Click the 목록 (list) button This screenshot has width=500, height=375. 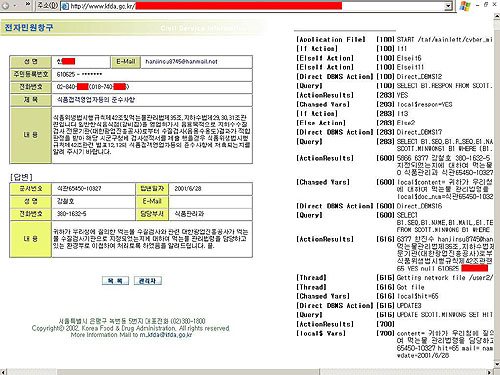click(115, 281)
